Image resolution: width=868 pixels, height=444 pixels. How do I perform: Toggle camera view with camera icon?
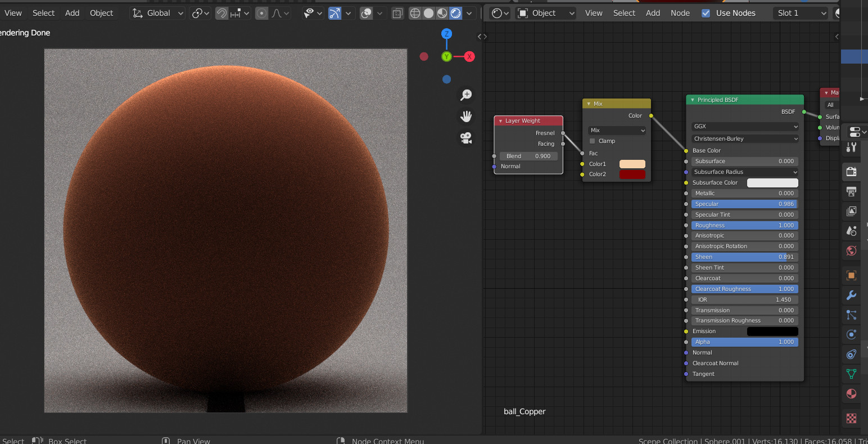pos(466,138)
